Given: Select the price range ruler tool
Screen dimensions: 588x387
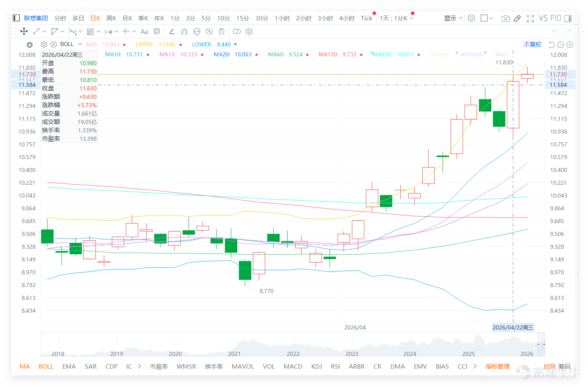Looking at the screenshot, I should [108, 31].
